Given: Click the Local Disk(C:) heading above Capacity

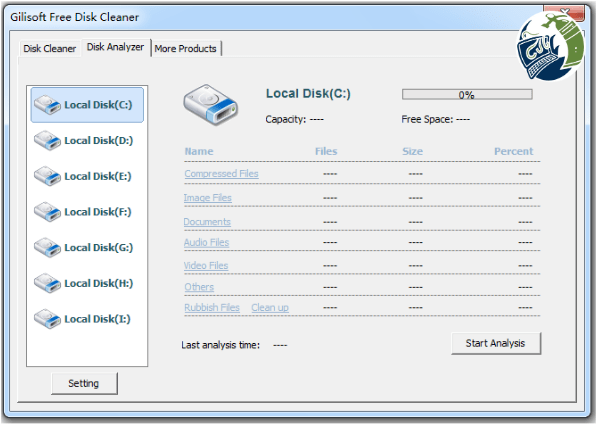Looking at the screenshot, I should tap(308, 94).
